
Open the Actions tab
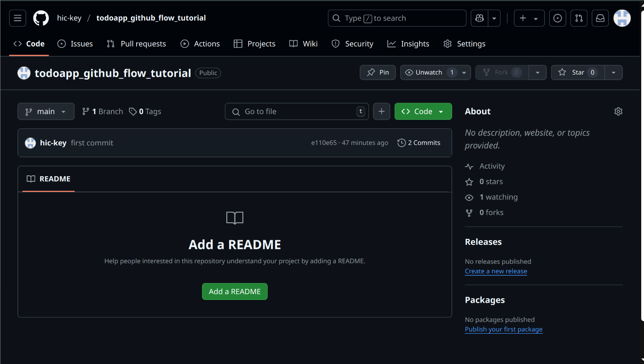[200, 44]
